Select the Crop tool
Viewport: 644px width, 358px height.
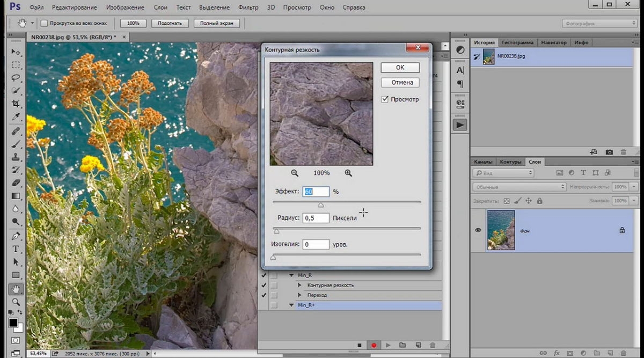click(x=16, y=104)
